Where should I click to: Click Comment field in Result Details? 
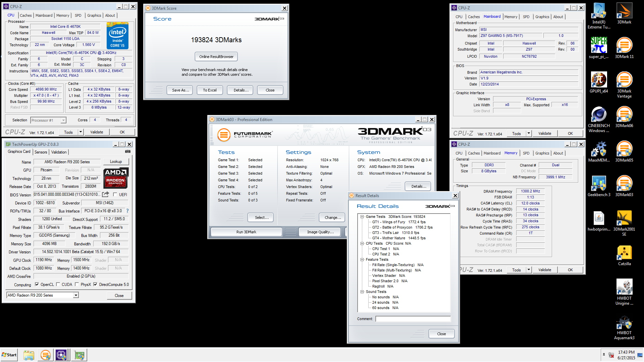pyautogui.click(x=413, y=319)
